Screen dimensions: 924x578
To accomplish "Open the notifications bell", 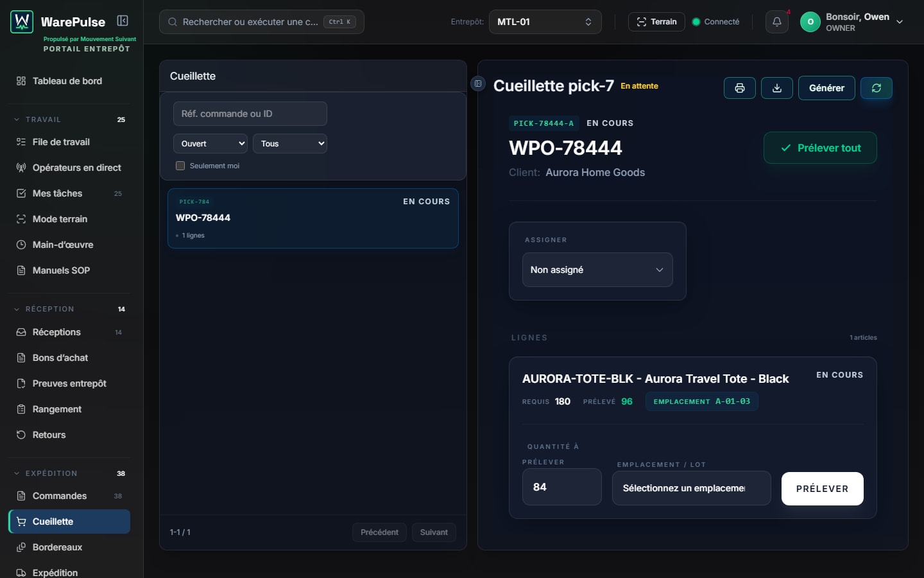I will click(x=776, y=22).
